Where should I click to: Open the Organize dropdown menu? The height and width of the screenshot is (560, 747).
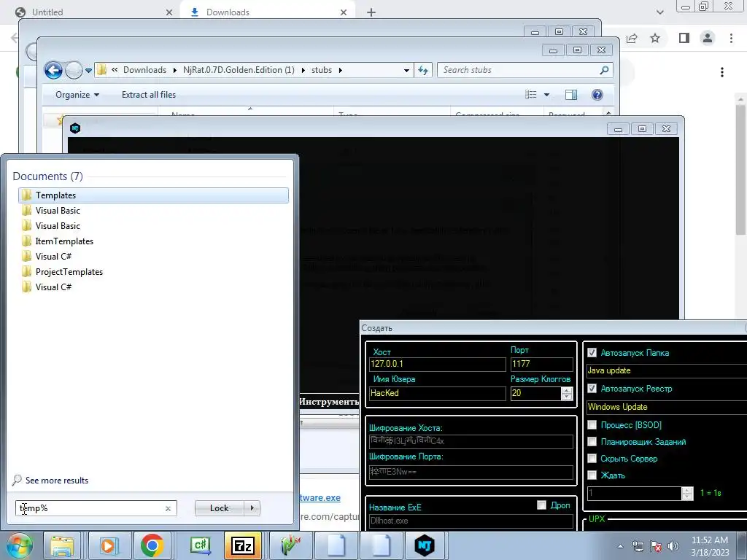(77, 95)
